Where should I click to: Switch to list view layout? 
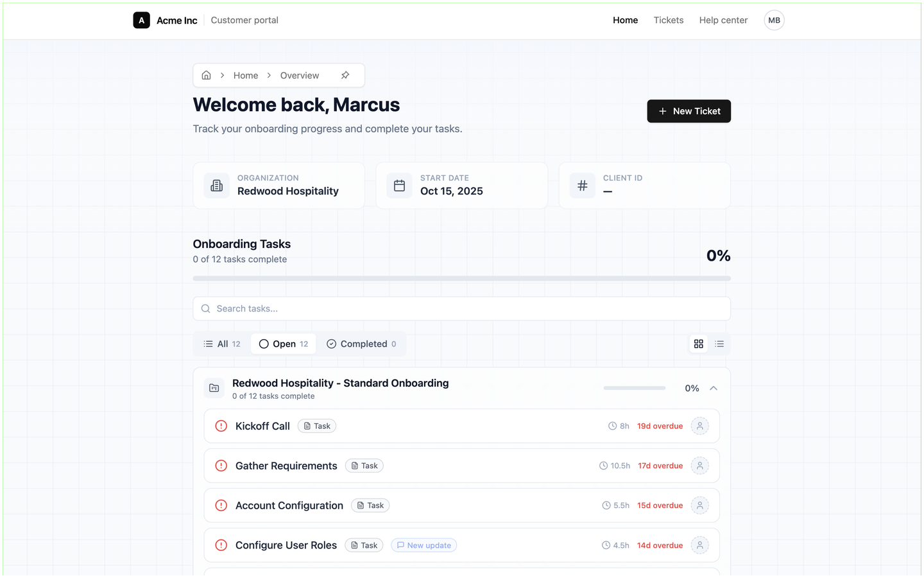(x=719, y=344)
